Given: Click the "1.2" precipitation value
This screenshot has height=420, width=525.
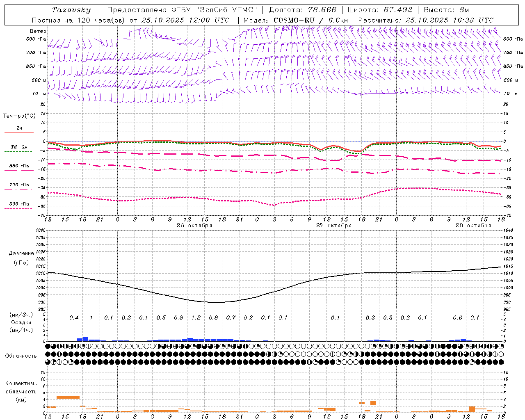Looking at the screenshot, I should tap(196, 317).
